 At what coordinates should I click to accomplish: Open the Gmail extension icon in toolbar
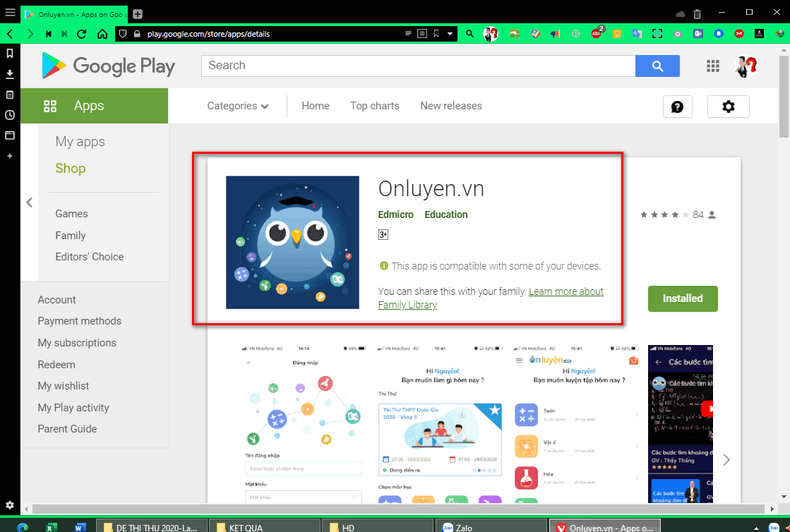pyautogui.click(x=738, y=33)
